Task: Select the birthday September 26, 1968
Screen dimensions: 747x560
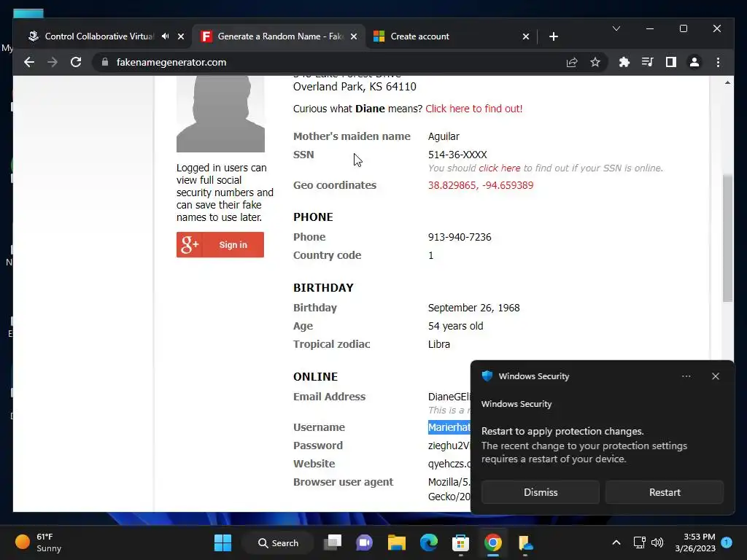Action: point(473,308)
